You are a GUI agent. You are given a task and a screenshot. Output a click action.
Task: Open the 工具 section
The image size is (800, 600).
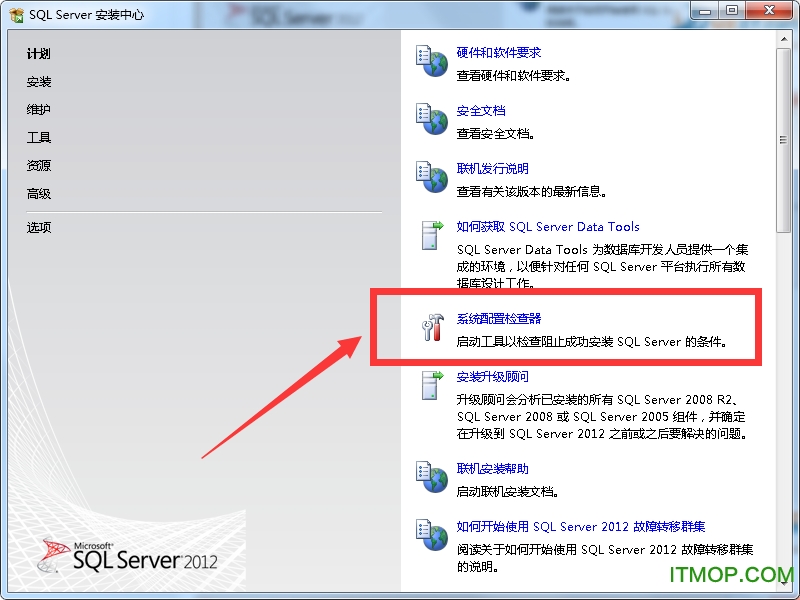[x=38, y=137]
